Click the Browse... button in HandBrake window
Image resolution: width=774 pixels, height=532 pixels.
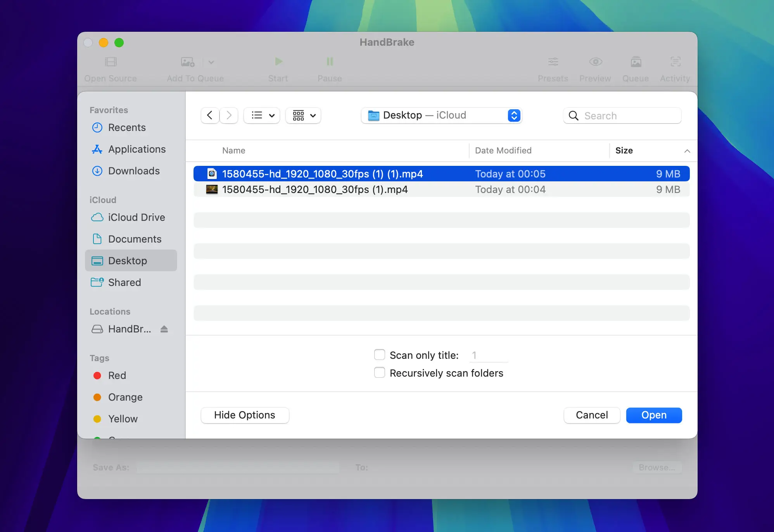coord(657,468)
